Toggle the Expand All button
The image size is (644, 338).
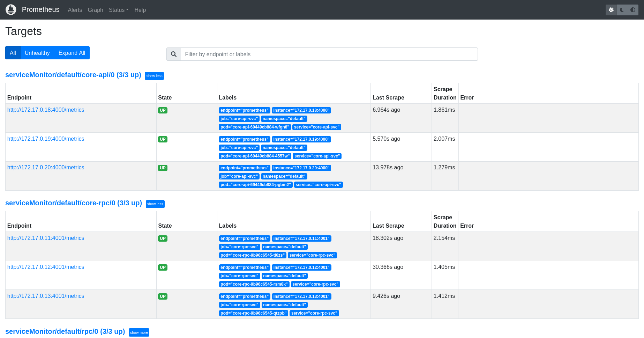tap(72, 53)
